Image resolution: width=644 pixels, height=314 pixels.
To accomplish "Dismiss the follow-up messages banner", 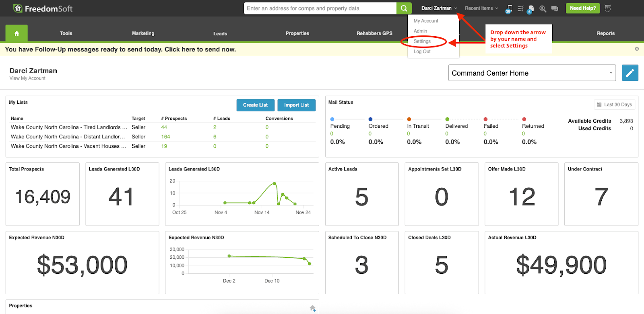I will point(637,49).
